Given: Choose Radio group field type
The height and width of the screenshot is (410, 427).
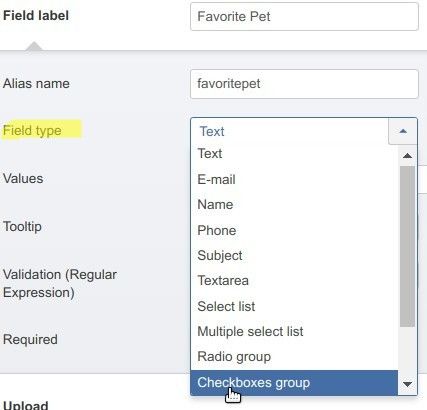Looking at the screenshot, I should point(294,357).
